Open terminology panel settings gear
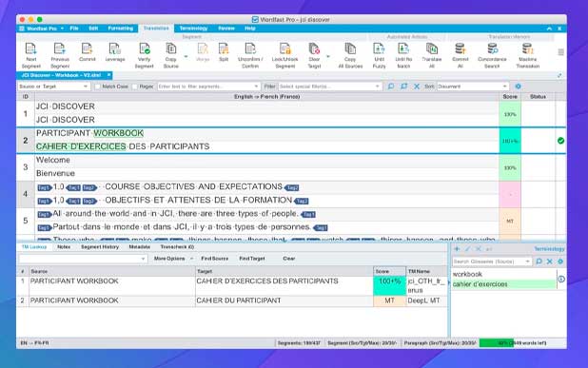The image size is (588, 368). [x=560, y=261]
